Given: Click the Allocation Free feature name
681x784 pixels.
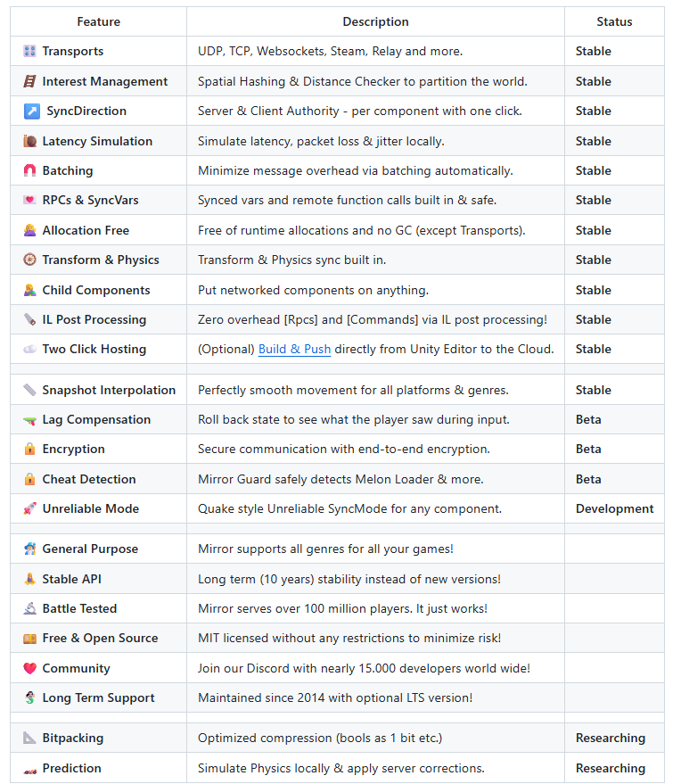Looking at the screenshot, I should pos(86,230).
